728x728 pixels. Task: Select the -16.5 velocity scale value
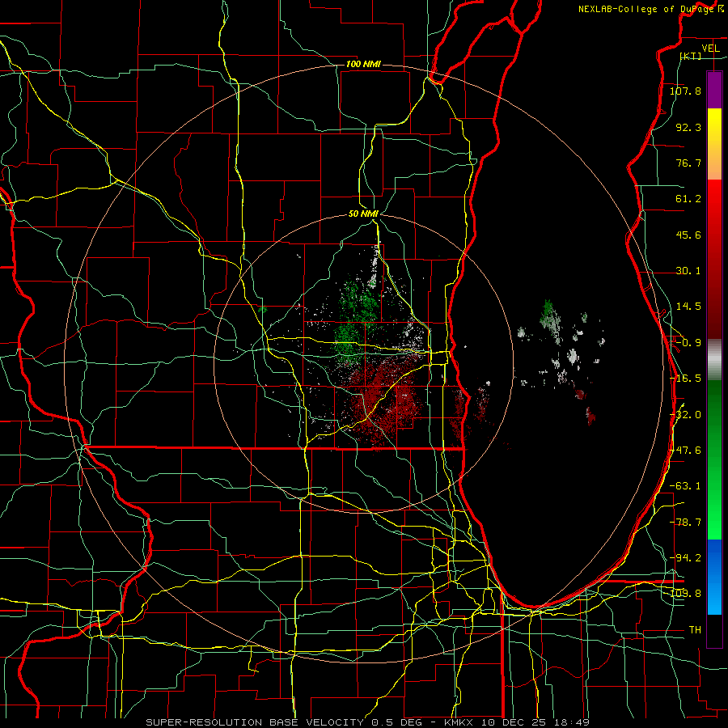click(685, 379)
